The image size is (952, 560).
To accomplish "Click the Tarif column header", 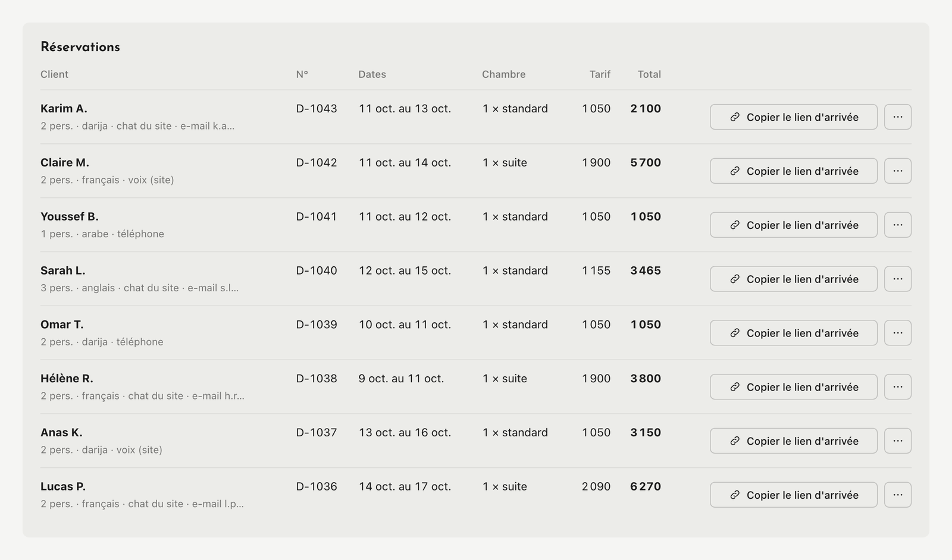I will coord(600,74).
